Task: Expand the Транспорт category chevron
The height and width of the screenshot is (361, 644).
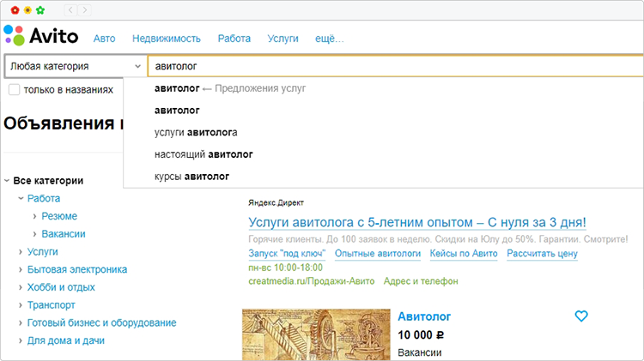Action: coord(21,304)
